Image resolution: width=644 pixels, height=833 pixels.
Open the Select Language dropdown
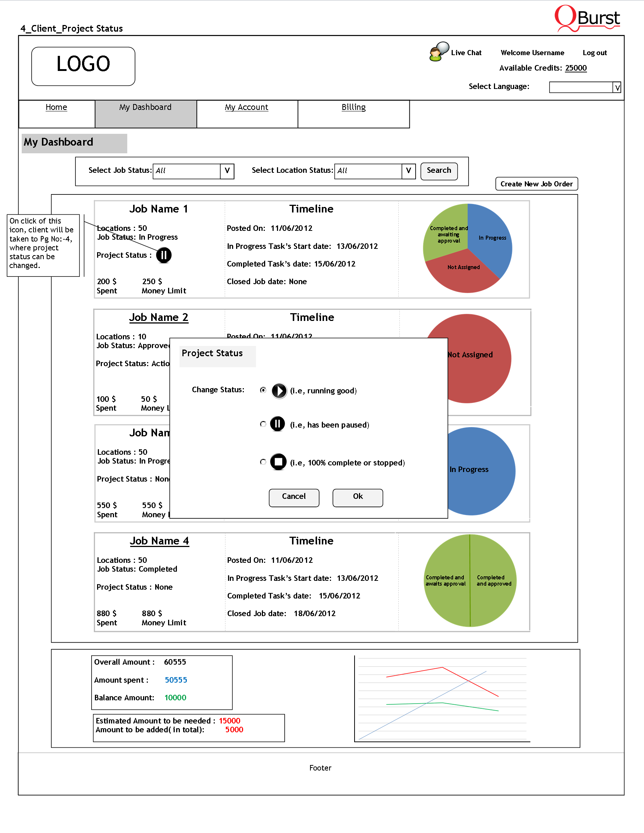pos(616,88)
